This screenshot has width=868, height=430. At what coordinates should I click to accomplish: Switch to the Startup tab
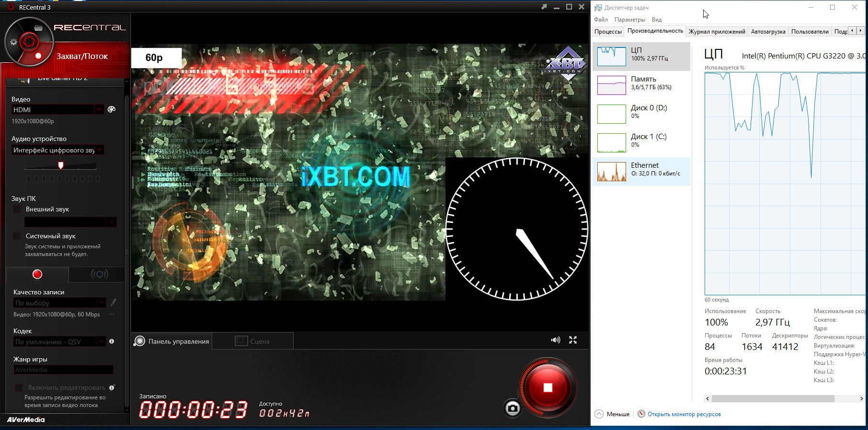tap(768, 31)
